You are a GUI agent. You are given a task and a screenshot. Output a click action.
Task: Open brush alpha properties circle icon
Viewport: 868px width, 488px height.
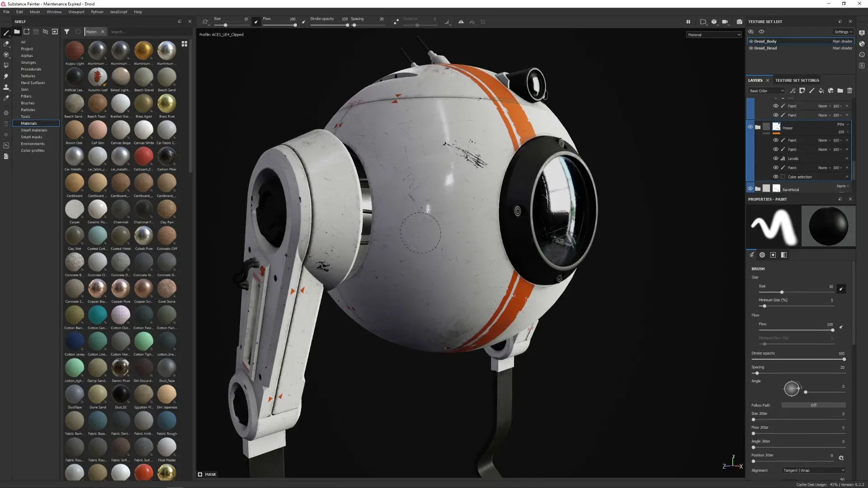pos(762,255)
